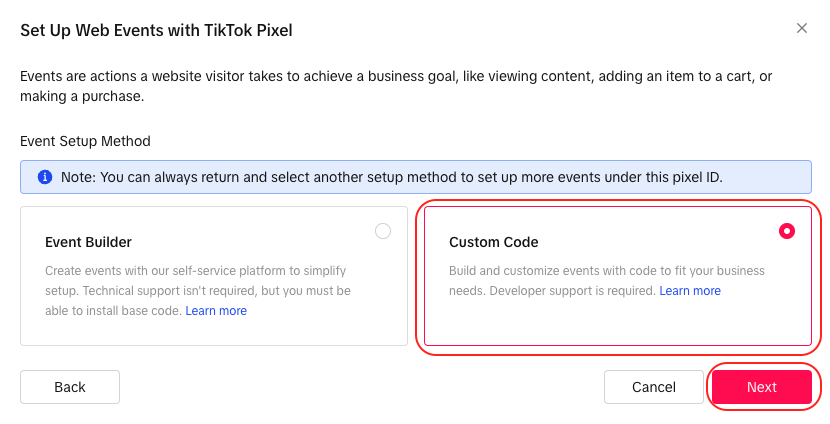Screen dimensions: 830x424
Task: Choose the Event Builder option card
Action: (x=214, y=276)
